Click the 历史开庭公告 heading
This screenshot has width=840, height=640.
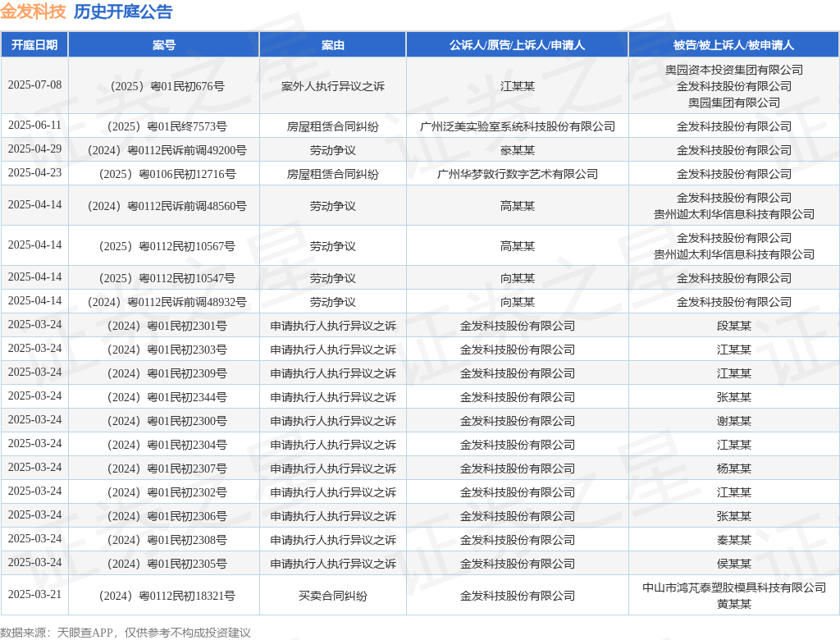click(123, 11)
